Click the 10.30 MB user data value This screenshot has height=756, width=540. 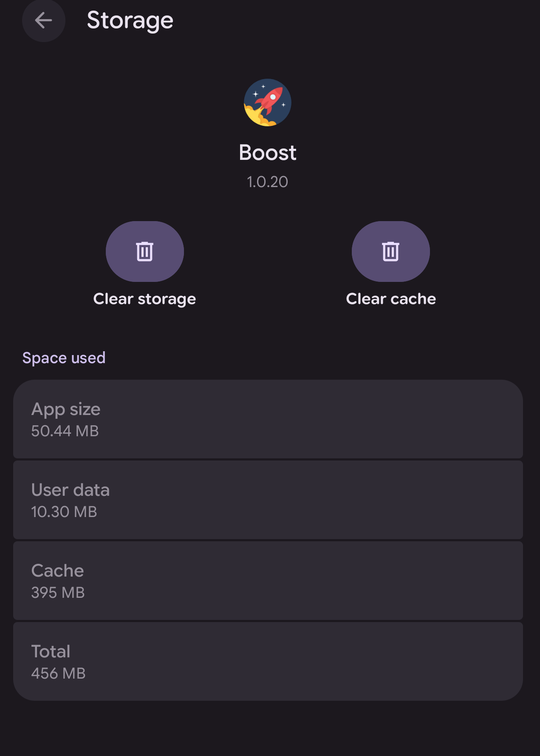coord(64,512)
